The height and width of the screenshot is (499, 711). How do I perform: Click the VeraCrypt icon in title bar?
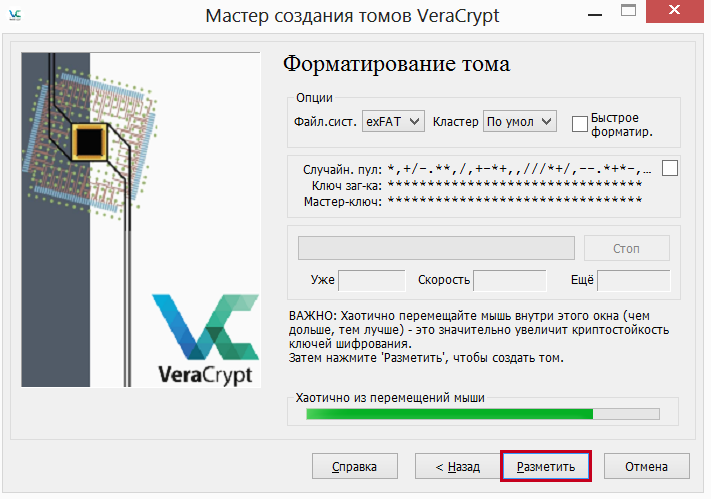point(15,15)
